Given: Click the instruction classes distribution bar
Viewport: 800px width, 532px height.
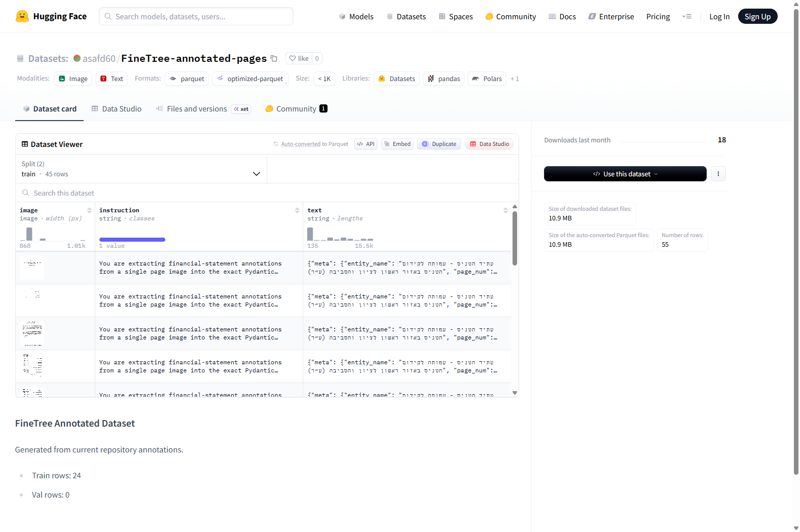Looking at the screenshot, I should point(132,240).
